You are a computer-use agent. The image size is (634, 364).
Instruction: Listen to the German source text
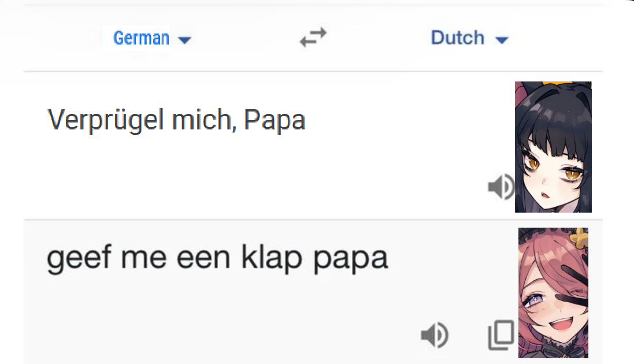[x=500, y=187]
